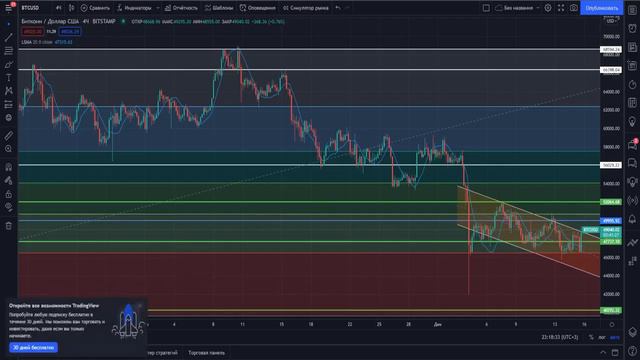Select the trend line drawing tool
The width and height of the screenshot is (640, 360).
tap(9, 37)
